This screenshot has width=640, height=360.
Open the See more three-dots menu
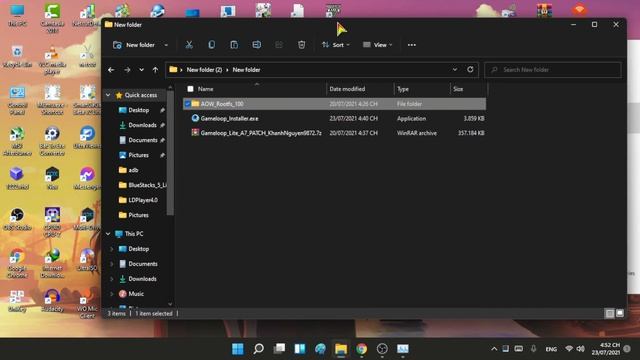point(411,45)
